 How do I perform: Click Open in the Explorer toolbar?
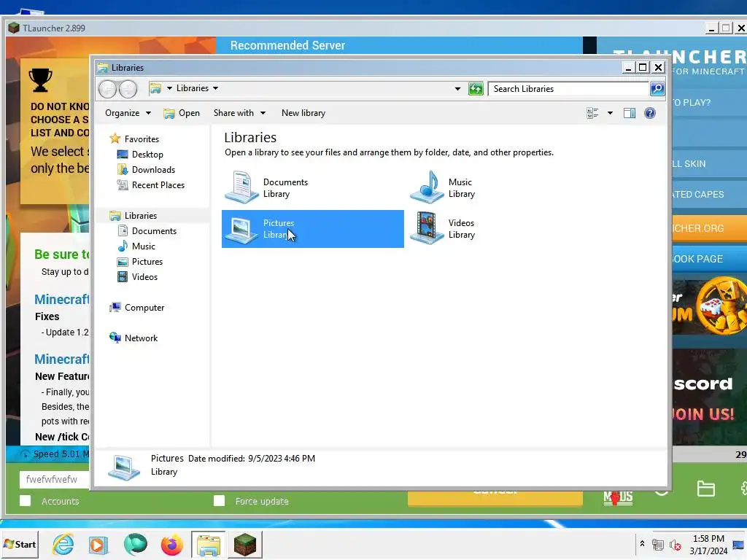pos(182,113)
